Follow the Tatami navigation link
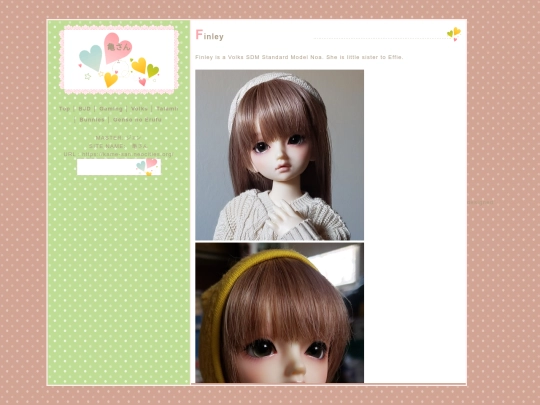The width and height of the screenshot is (540, 405). pyautogui.click(x=167, y=108)
